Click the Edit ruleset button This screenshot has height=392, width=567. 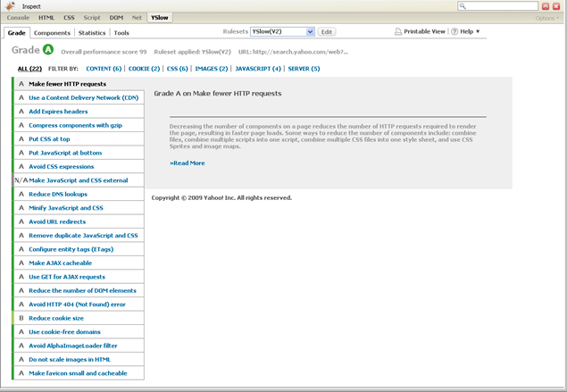(327, 32)
